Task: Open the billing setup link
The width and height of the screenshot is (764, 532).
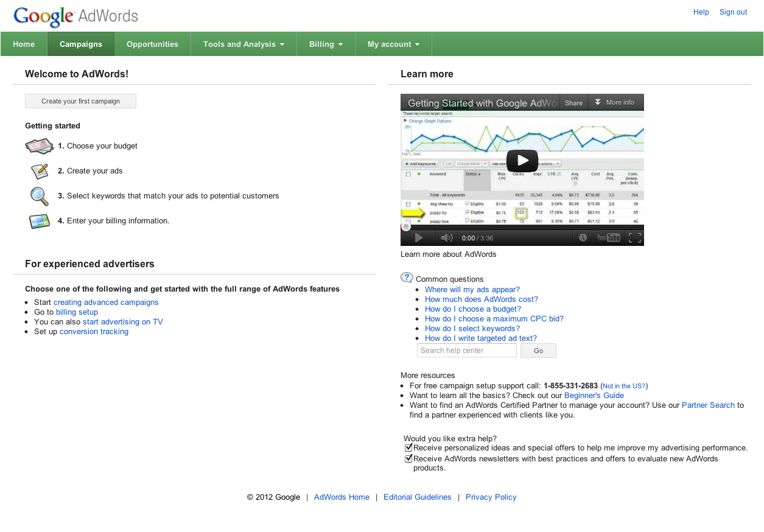Action: pos(77,312)
